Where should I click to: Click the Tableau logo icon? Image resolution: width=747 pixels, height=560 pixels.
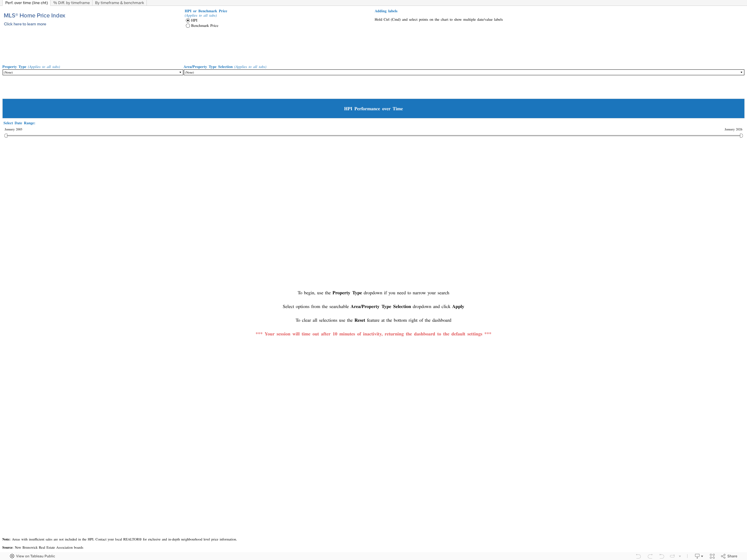[x=12, y=556]
